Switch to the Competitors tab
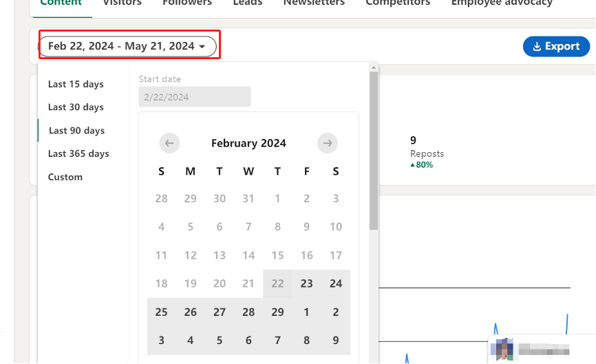This screenshot has width=596, height=364. point(398,3)
